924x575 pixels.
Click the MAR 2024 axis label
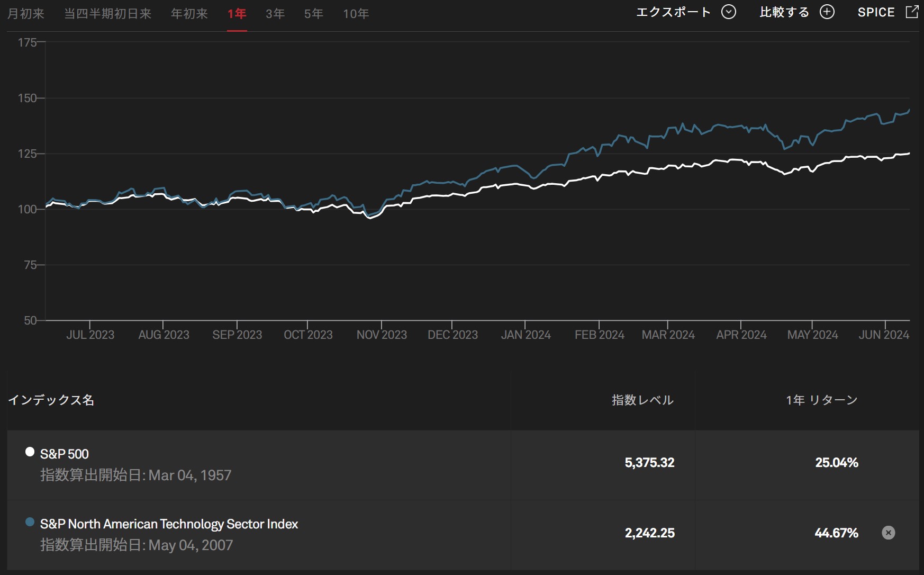[x=668, y=335]
